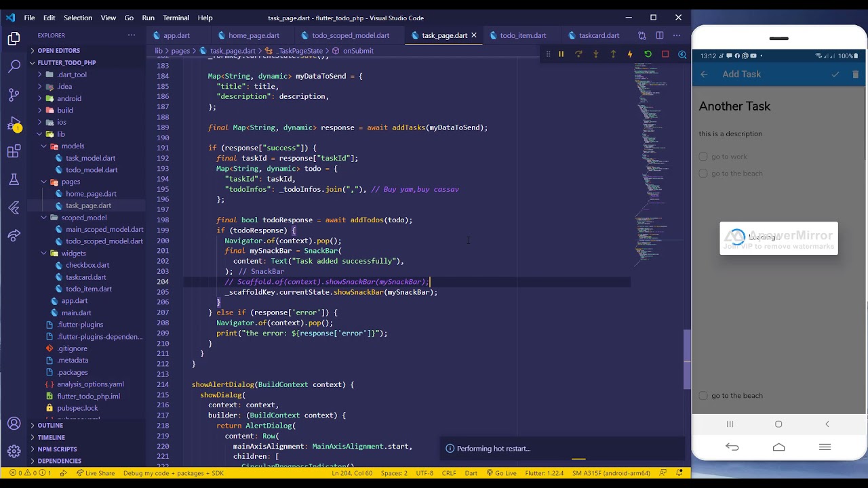Open Accounts menu in activity bar

click(14, 424)
